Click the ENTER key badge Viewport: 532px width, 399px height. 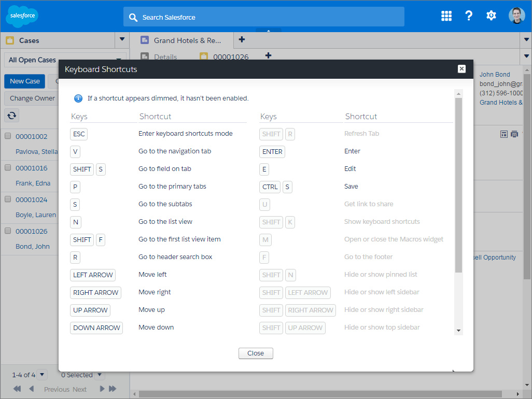[x=272, y=151]
